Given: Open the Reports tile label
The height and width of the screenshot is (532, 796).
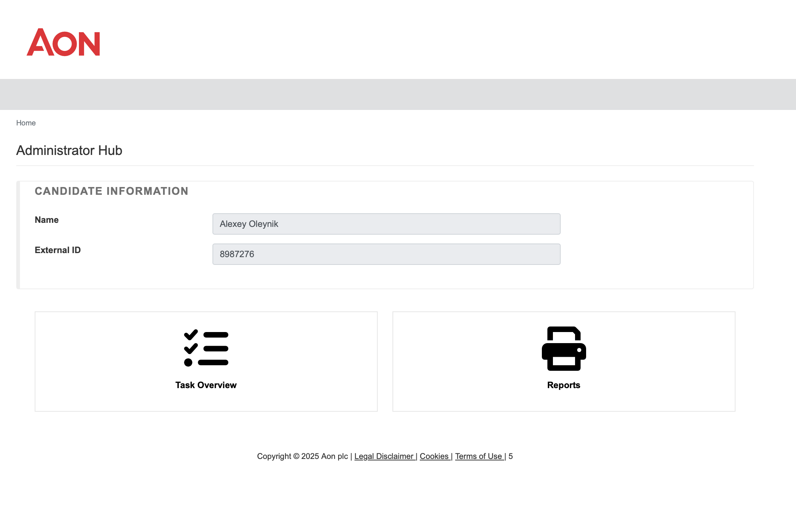Looking at the screenshot, I should [564, 385].
